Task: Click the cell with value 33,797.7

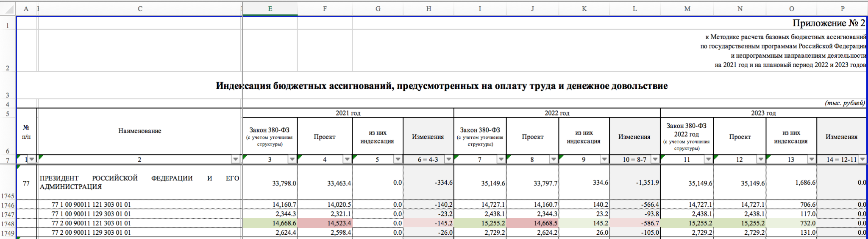Action: coord(532,183)
